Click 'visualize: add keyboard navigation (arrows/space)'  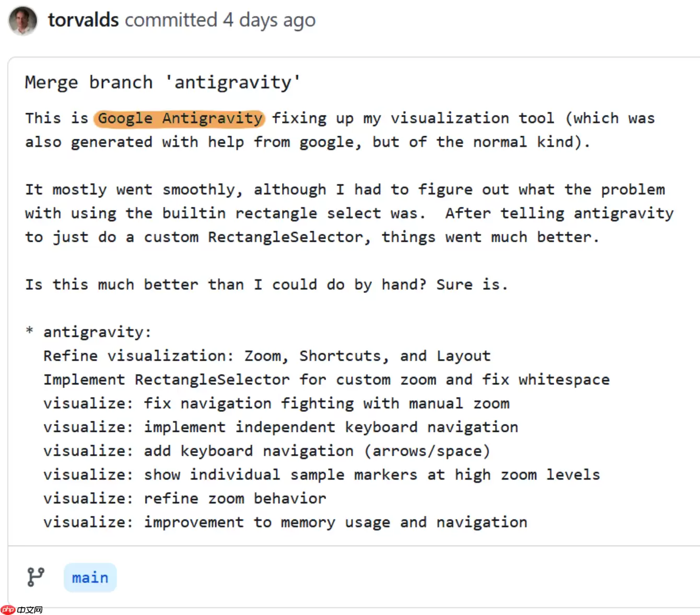(x=267, y=451)
